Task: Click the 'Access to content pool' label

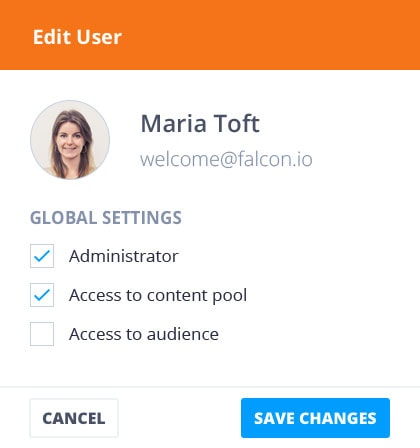Action: [158, 296]
